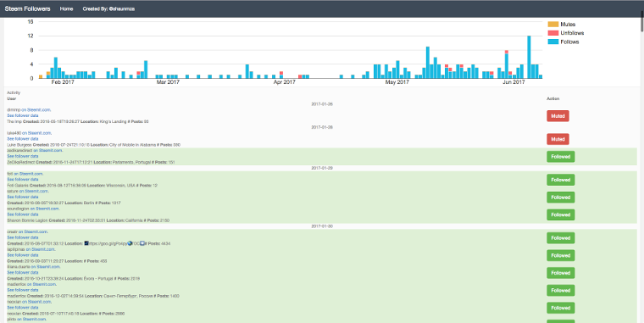
Task: Click the Followed button for foti
Action: (561, 180)
